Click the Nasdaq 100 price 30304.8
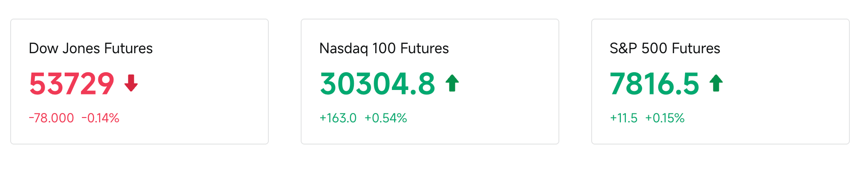 click(378, 83)
